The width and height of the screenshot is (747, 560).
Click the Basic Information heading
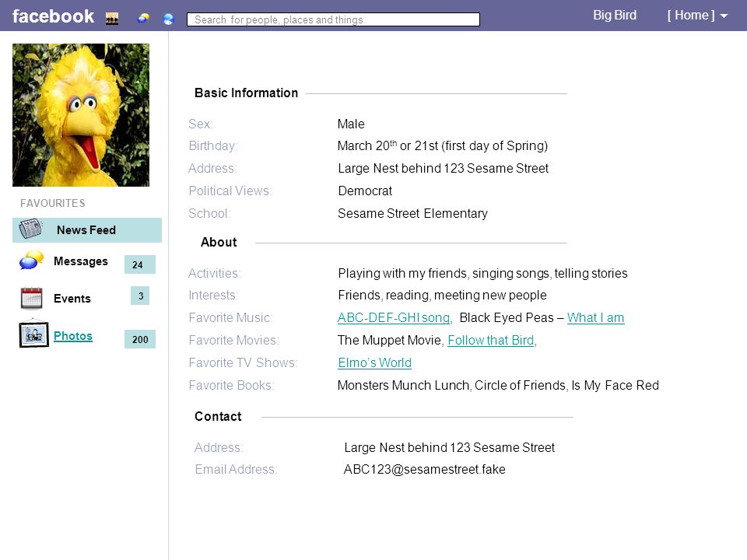[x=247, y=93]
